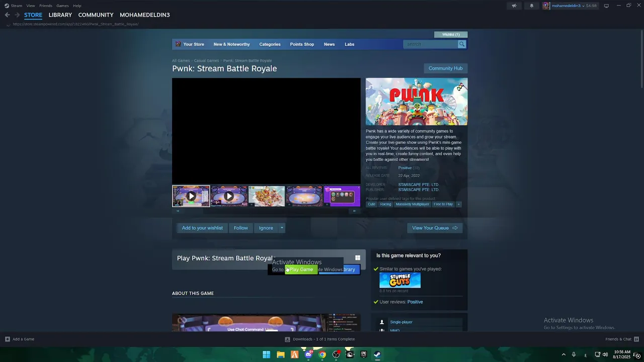
Task: Open the Friends menu
Action: tap(46, 6)
